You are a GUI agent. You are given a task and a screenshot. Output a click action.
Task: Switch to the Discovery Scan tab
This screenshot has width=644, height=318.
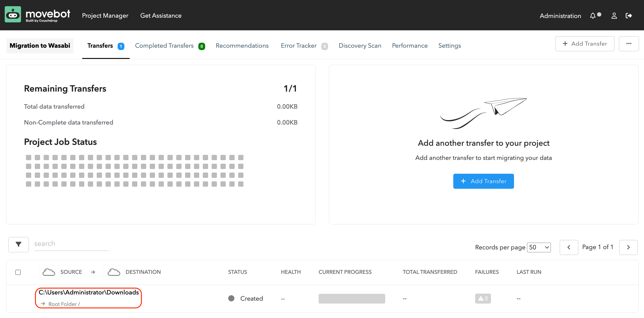[360, 46]
